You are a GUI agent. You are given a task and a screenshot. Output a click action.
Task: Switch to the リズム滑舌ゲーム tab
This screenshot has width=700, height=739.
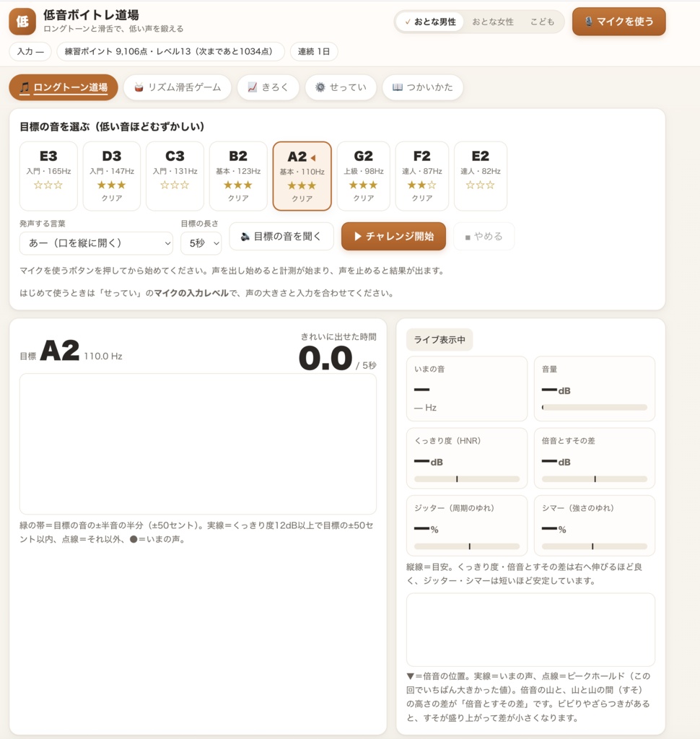click(x=178, y=87)
